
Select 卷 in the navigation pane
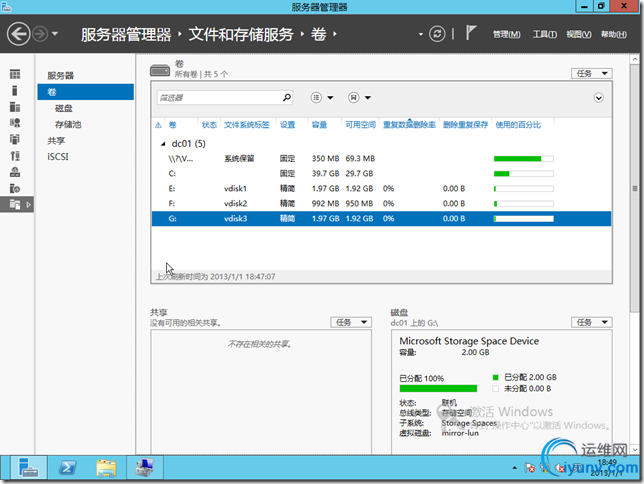point(85,92)
